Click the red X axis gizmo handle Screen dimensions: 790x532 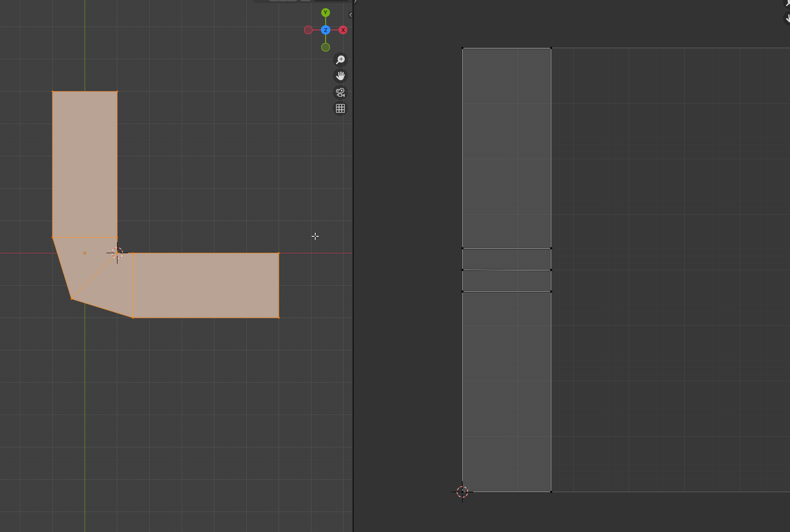(343, 30)
